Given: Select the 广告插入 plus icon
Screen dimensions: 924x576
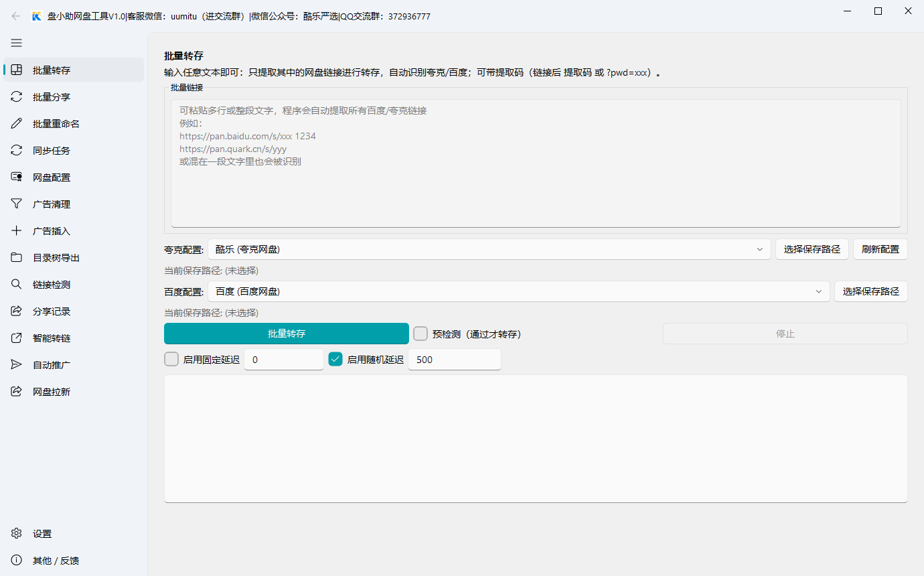Looking at the screenshot, I should click(x=16, y=230).
